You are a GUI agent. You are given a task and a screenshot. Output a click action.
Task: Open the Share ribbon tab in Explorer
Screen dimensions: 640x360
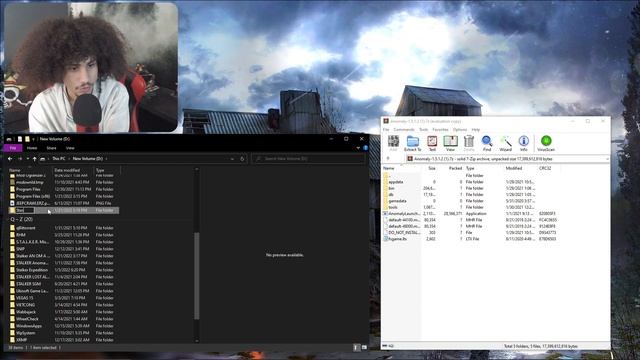[51, 148]
